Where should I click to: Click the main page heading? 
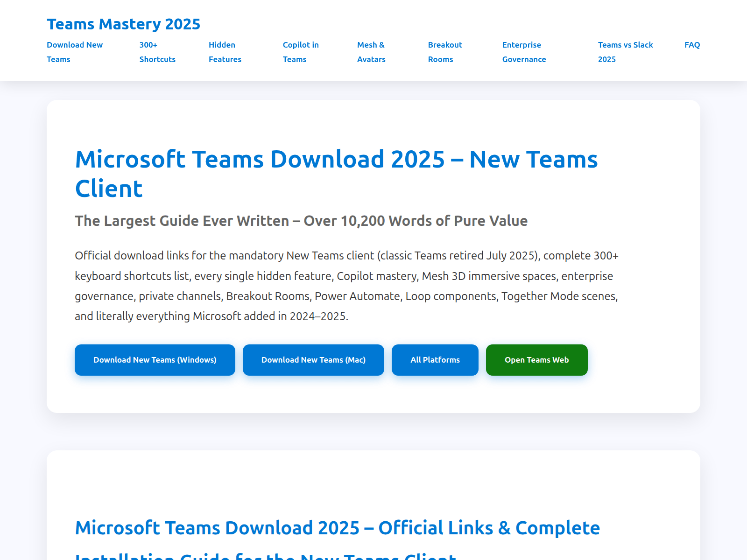[x=336, y=174]
